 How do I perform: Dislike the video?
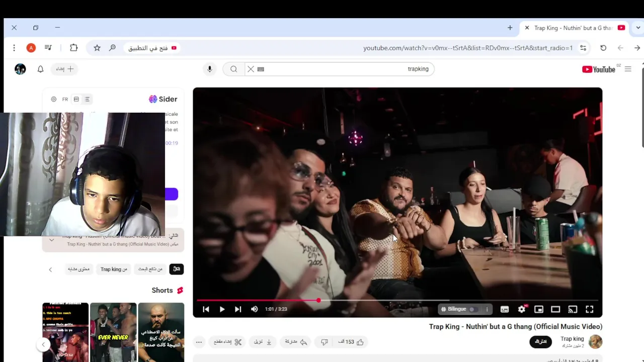(324, 342)
